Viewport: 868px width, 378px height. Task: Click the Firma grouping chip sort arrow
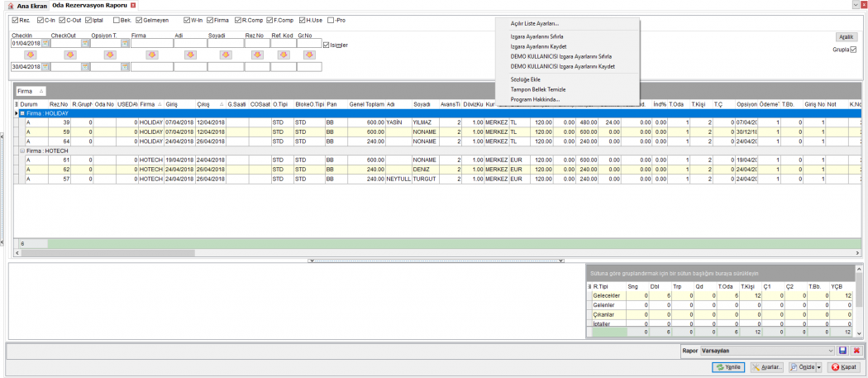pyautogui.click(x=41, y=91)
